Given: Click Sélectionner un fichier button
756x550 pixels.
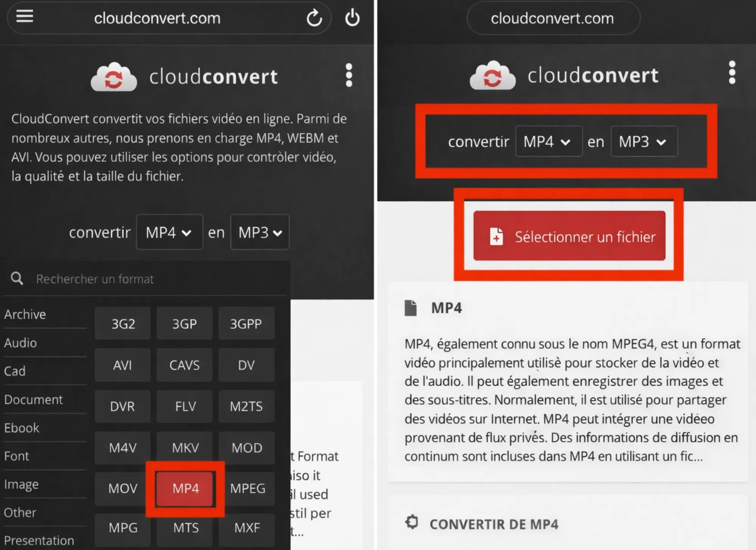Looking at the screenshot, I should [x=569, y=236].
